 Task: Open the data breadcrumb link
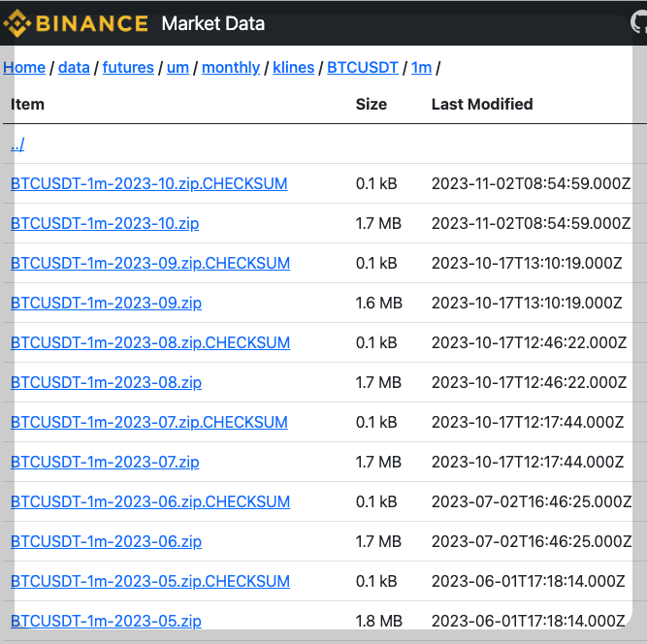pyautogui.click(x=74, y=67)
